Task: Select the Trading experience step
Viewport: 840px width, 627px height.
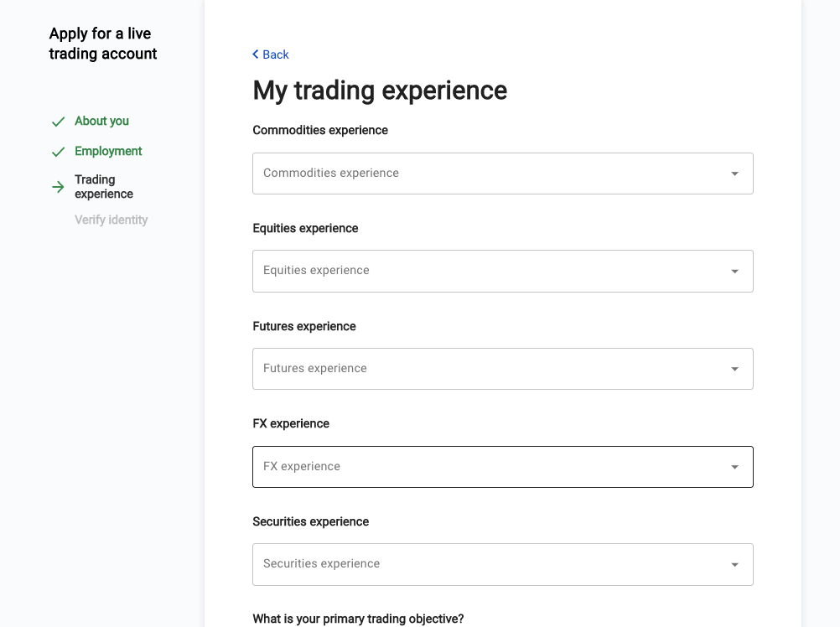Action: [104, 186]
